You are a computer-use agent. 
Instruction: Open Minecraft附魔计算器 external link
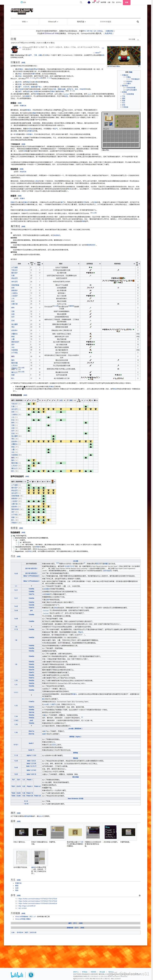23,919
